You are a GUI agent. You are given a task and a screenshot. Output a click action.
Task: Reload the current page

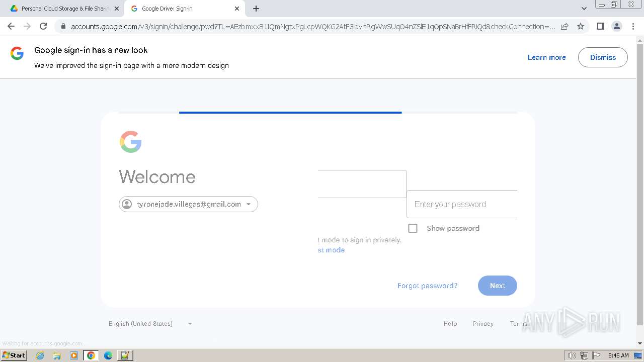tap(43, 26)
